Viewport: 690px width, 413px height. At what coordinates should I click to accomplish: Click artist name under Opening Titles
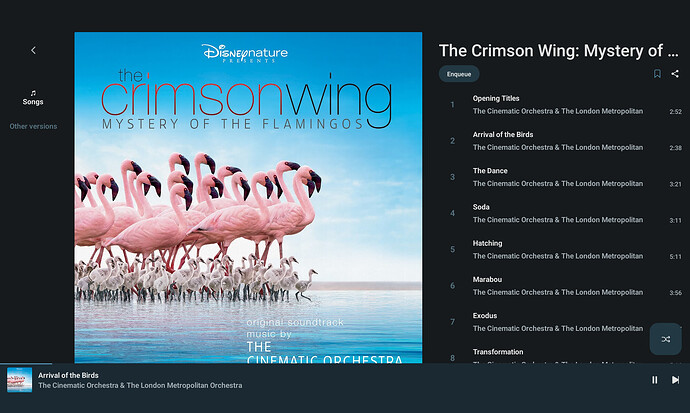point(558,111)
